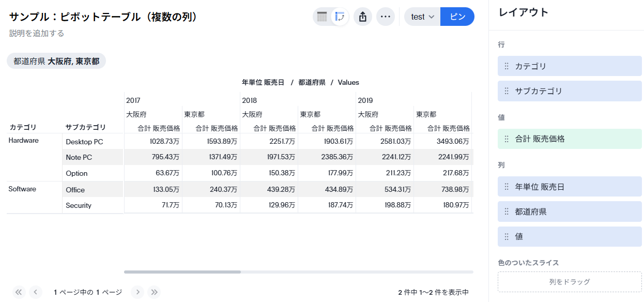Screen dimensions: 644x302
Task: Click drag handle of 年単位 販売日 chip
Action: [507, 187]
